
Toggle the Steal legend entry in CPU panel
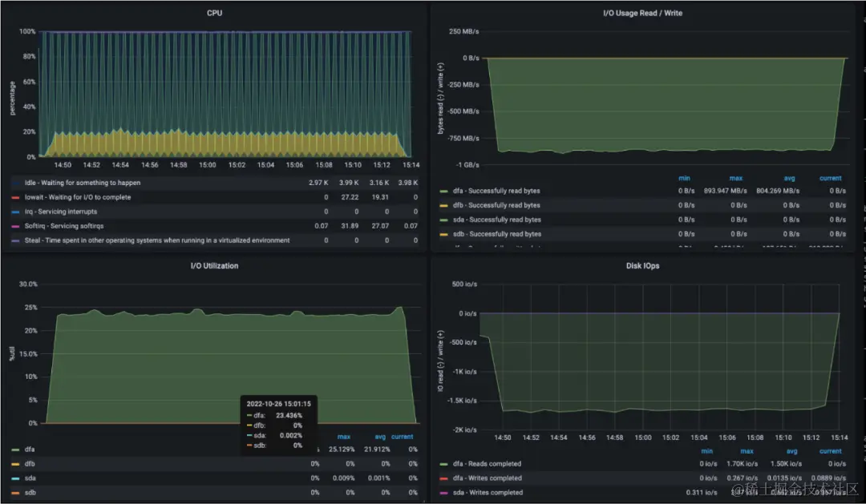[157, 240]
